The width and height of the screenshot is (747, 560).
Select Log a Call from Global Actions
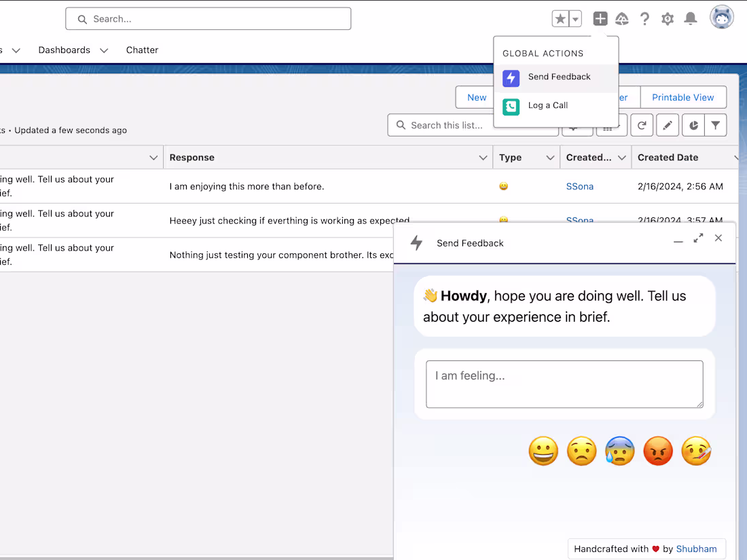pyautogui.click(x=548, y=105)
